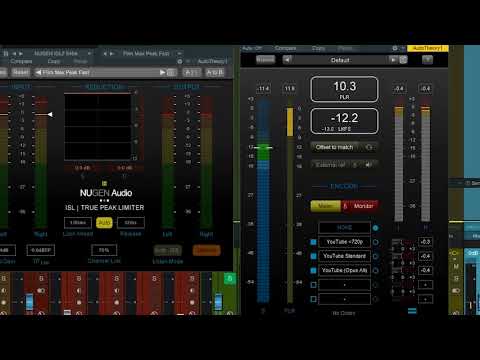
Task: Open the gear settings icon in ISL header
Action: point(180,61)
